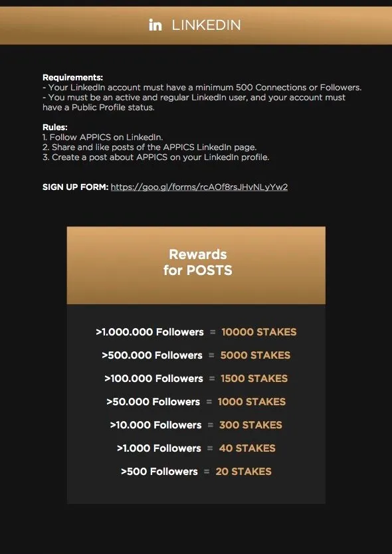
Task: Click the '20 STAKES' reward text
Action: 244,472
